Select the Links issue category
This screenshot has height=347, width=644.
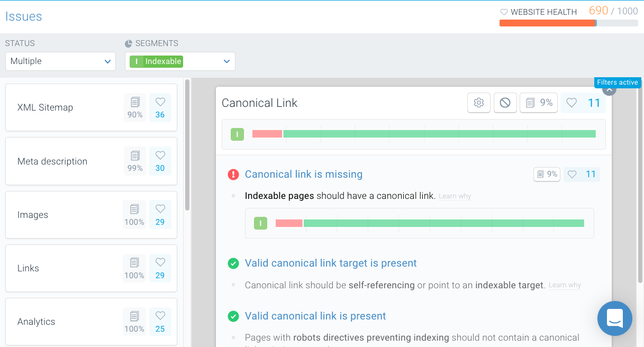pyautogui.click(x=91, y=268)
